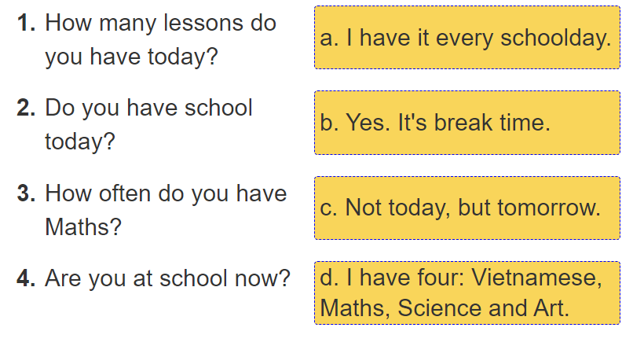The height and width of the screenshot is (346, 644).
Task: Choose answer 'Not today, but tomorrow.'
Action: (467, 208)
